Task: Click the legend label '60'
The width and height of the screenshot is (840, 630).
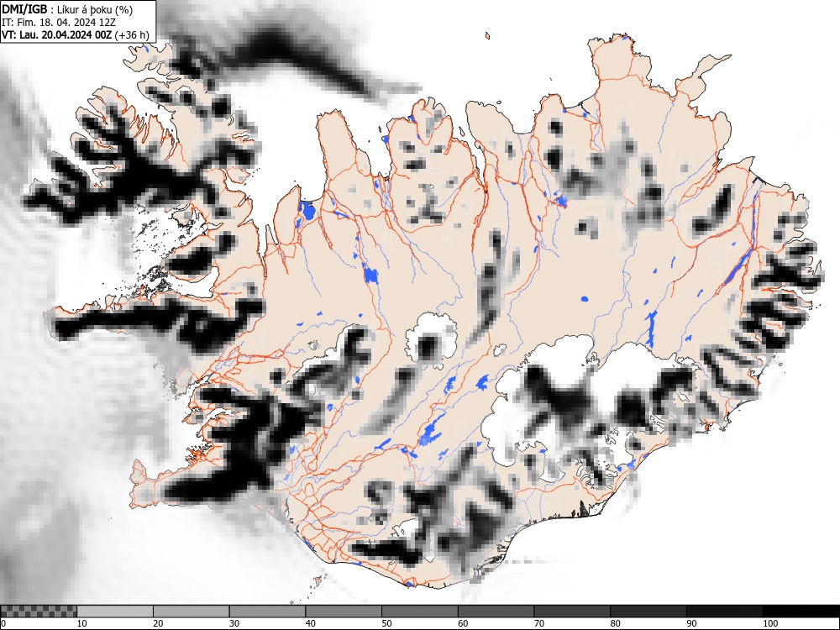Action: point(462,623)
